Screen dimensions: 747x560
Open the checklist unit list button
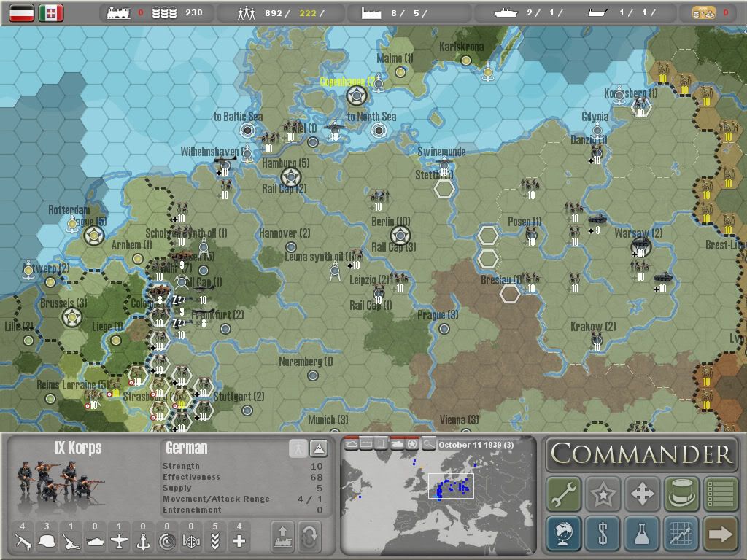click(720, 494)
